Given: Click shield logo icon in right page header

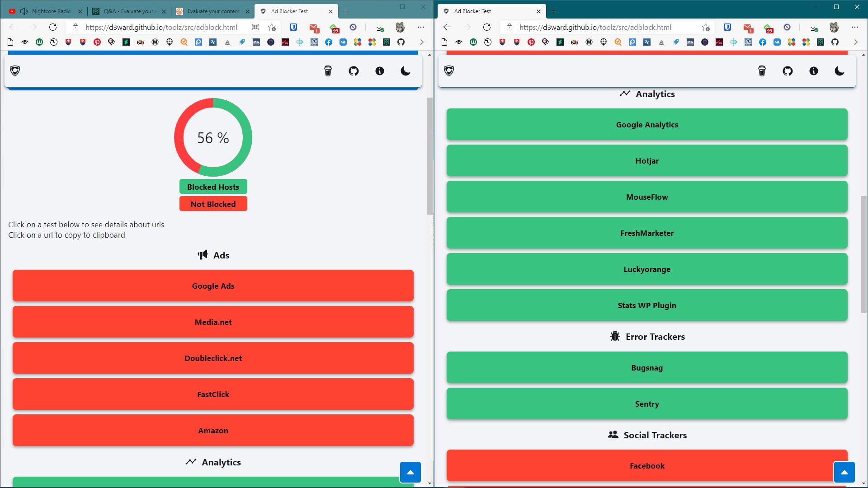Looking at the screenshot, I should [449, 71].
